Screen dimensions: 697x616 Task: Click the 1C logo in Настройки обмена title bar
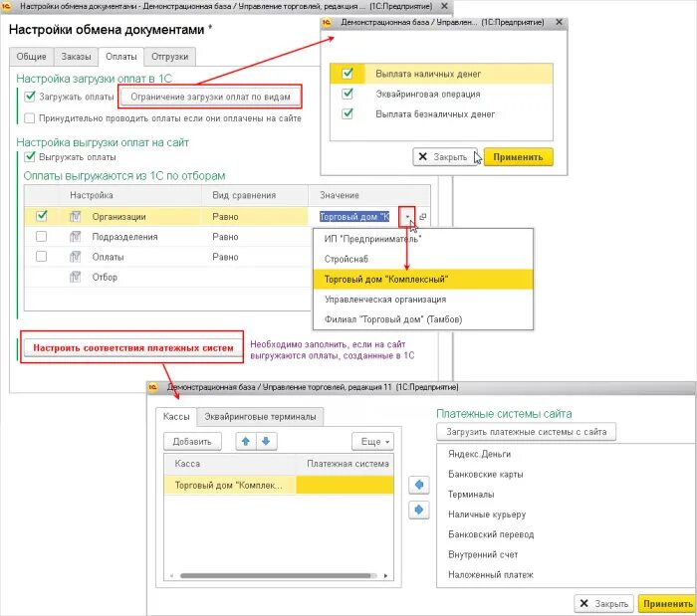(6, 6)
